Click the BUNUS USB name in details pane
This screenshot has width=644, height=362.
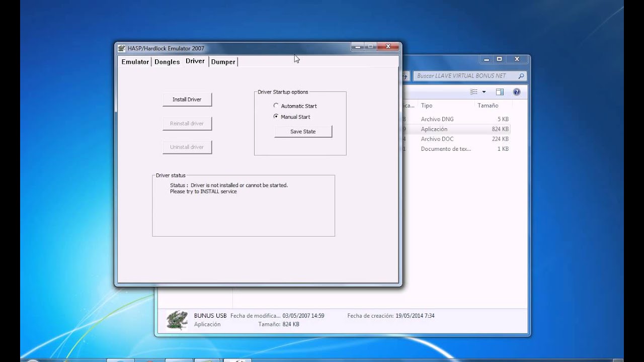pos(210,316)
